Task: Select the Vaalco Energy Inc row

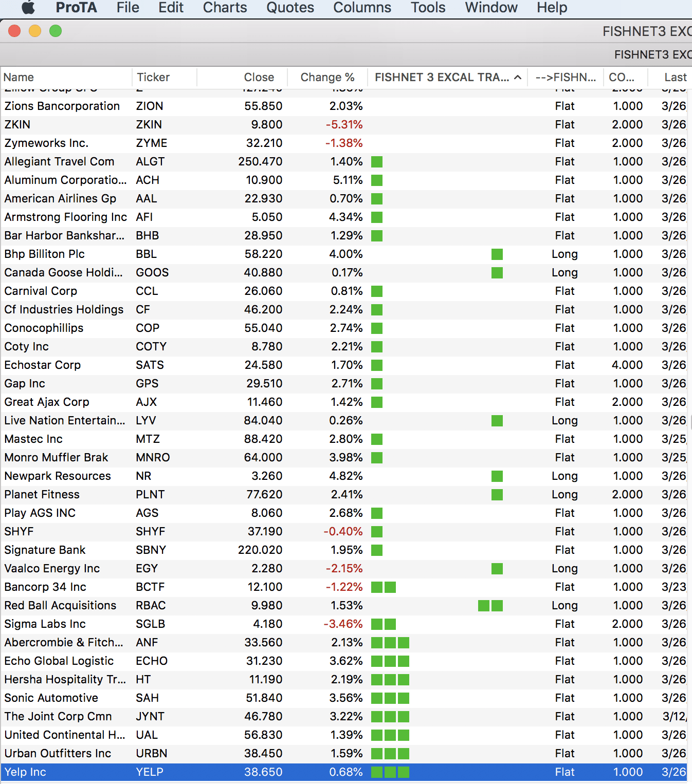Action: [x=344, y=569]
